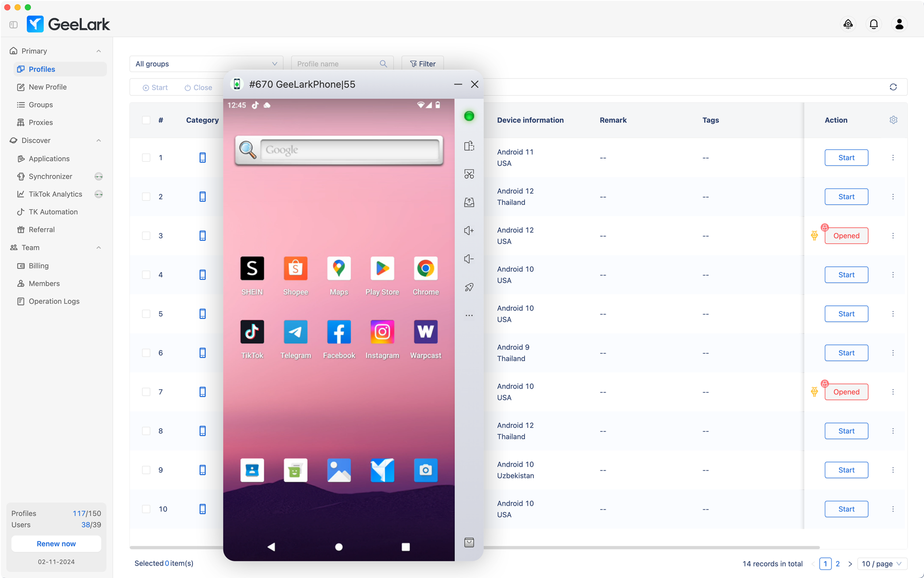Screen dimensions: 924x578
Task: Check the box for profile row 1
Action: coord(146,158)
